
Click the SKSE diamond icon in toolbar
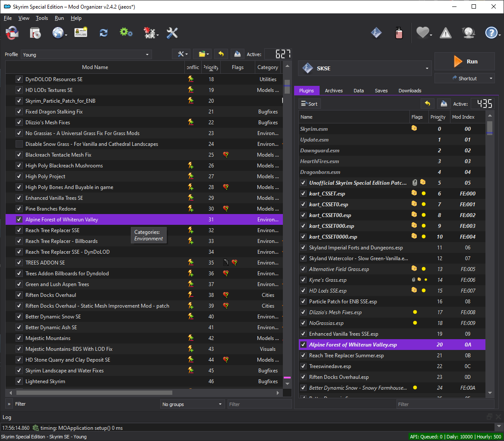376,33
